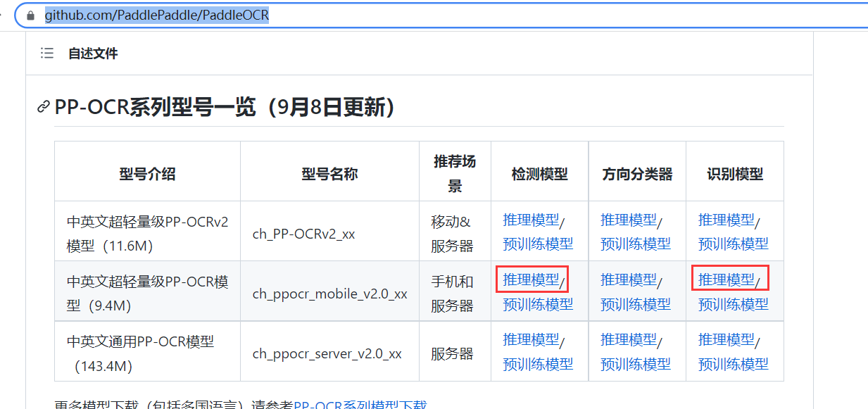
Task: Click 推理模型 under 方向分类器 for ch_ppocr_server_v2.0
Action: click(x=627, y=339)
